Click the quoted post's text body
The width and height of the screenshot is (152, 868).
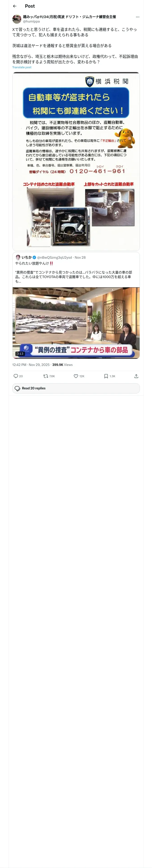pos(73,275)
